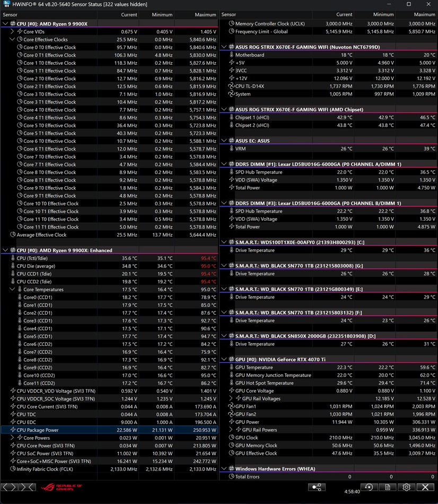Click the 250.953 W maximum package power value
The height and width of the screenshot is (504, 438).
point(205,430)
